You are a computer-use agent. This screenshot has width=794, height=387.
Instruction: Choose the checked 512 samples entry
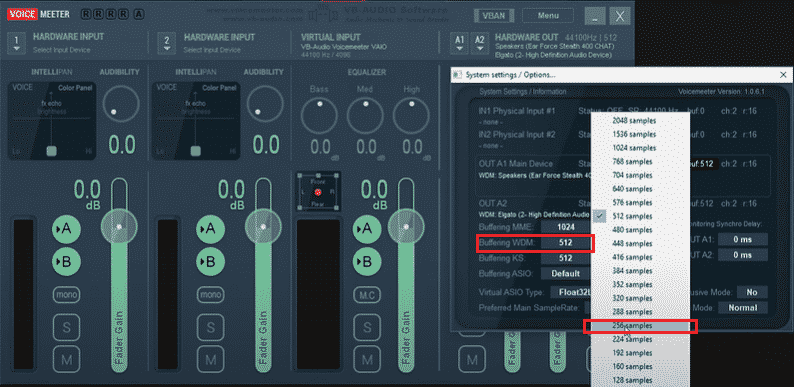pyautogui.click(x=641, y=216)
